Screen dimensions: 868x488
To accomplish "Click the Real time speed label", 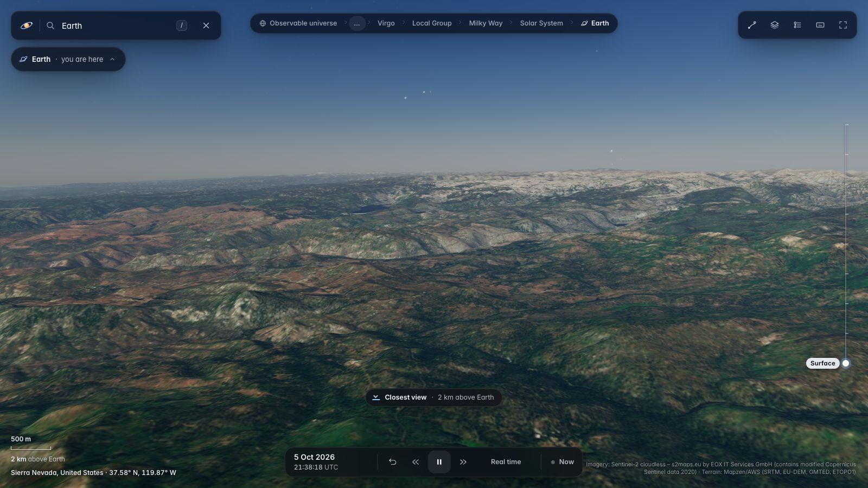I will pyautogui.click(x=506, y=462).
